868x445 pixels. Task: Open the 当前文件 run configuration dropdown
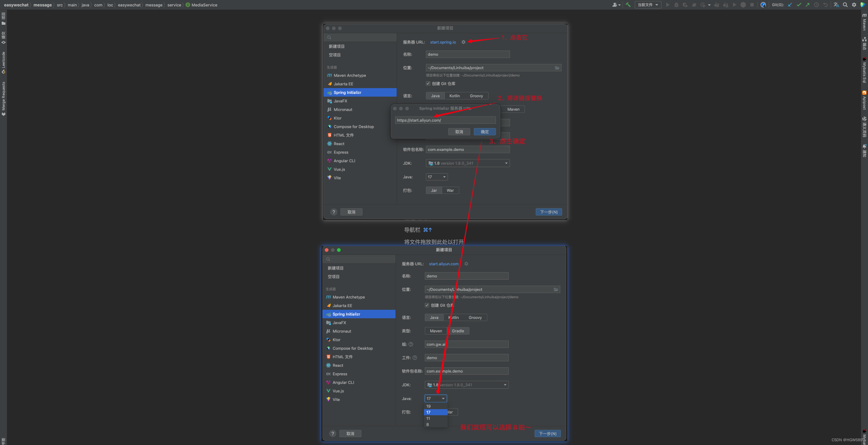pos(648,5)
